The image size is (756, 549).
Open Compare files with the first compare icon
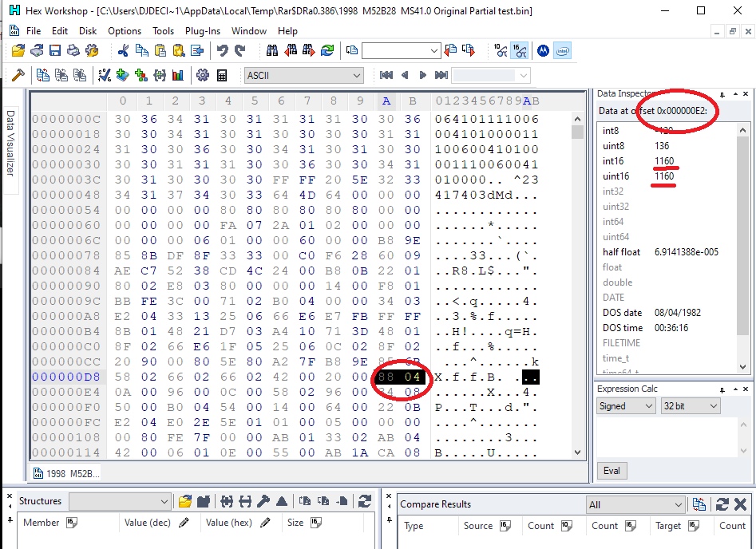click(43, 75)
